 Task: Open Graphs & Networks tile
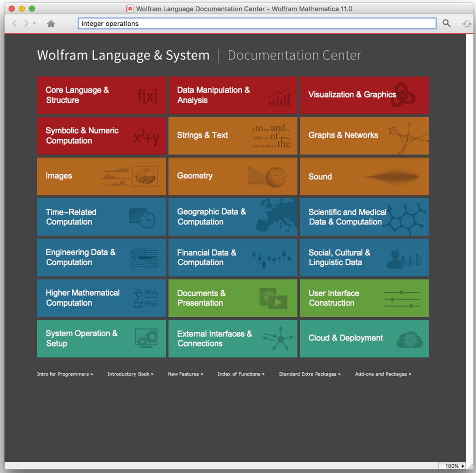364,136
